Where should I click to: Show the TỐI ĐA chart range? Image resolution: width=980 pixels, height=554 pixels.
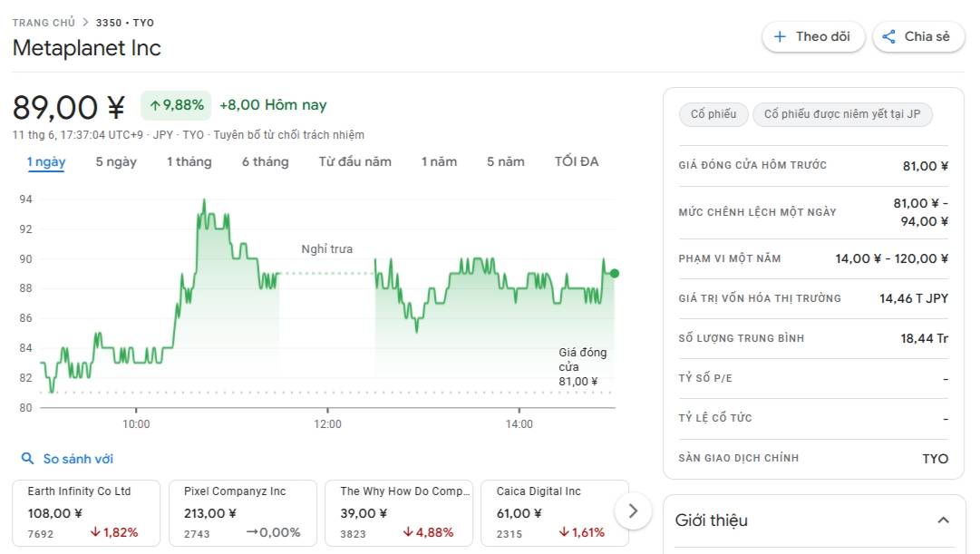click(x=577, y=162)
